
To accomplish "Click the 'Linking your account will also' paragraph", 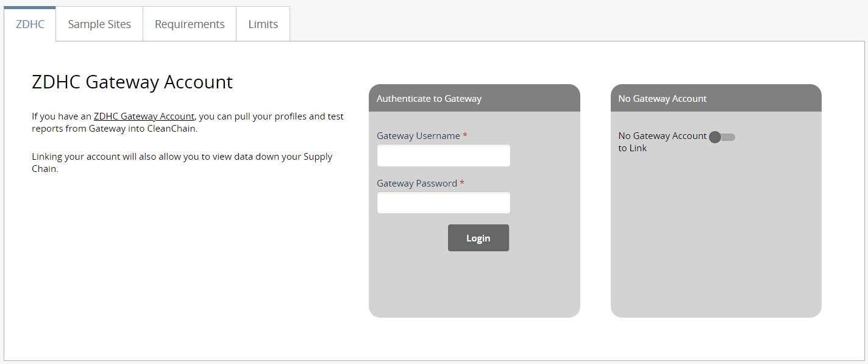I will click(182, 163).
